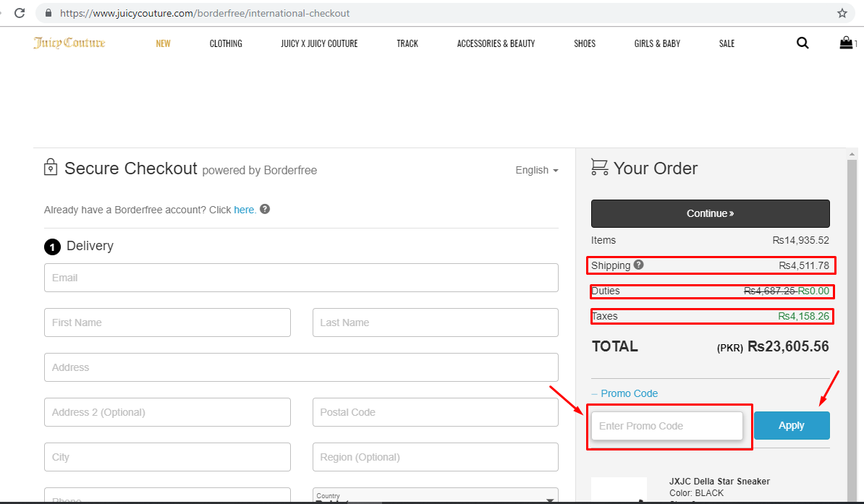
Task: Click the Items amount Rs14,935.52
Action: point(800,240)
